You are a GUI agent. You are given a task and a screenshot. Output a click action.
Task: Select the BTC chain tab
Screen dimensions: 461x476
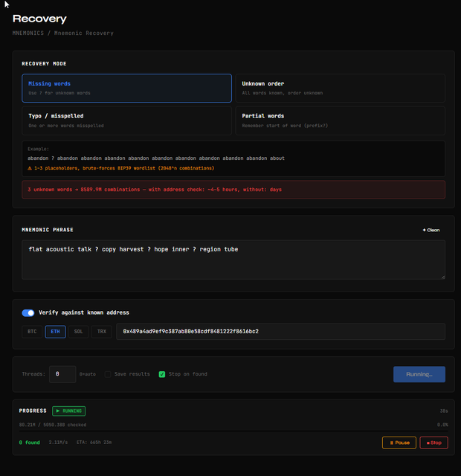[x=32, y=332]
